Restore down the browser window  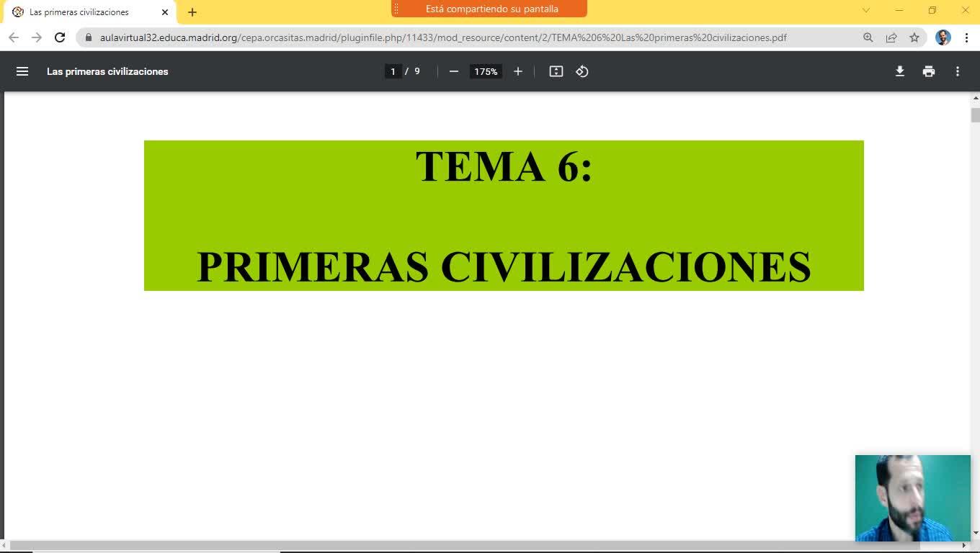932,10
